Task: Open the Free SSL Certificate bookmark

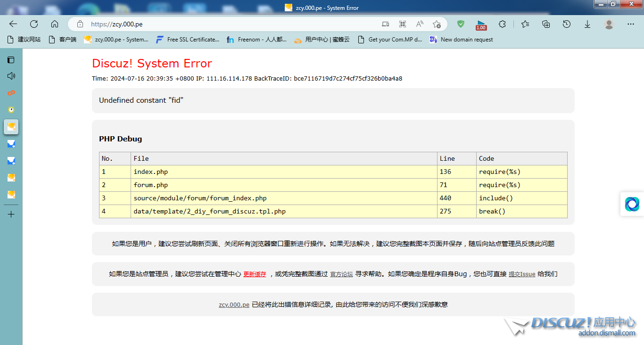Action: click(x=188, y=40)
